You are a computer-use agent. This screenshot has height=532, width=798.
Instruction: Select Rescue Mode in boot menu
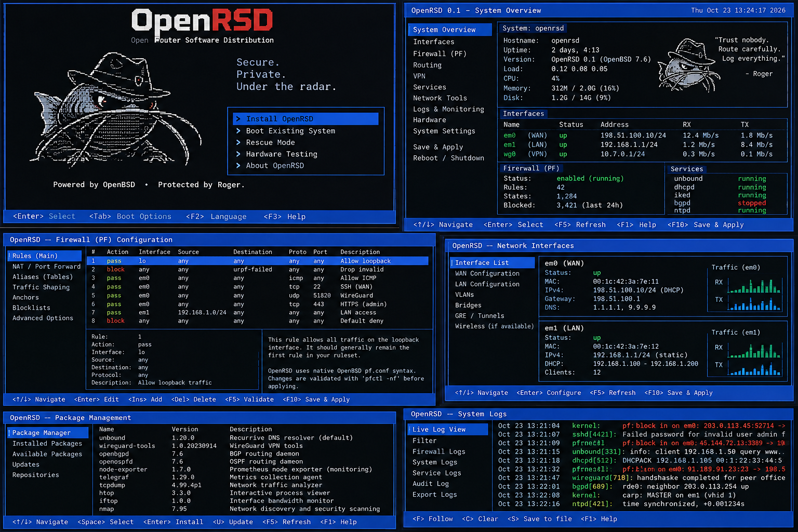click(270, 142)
